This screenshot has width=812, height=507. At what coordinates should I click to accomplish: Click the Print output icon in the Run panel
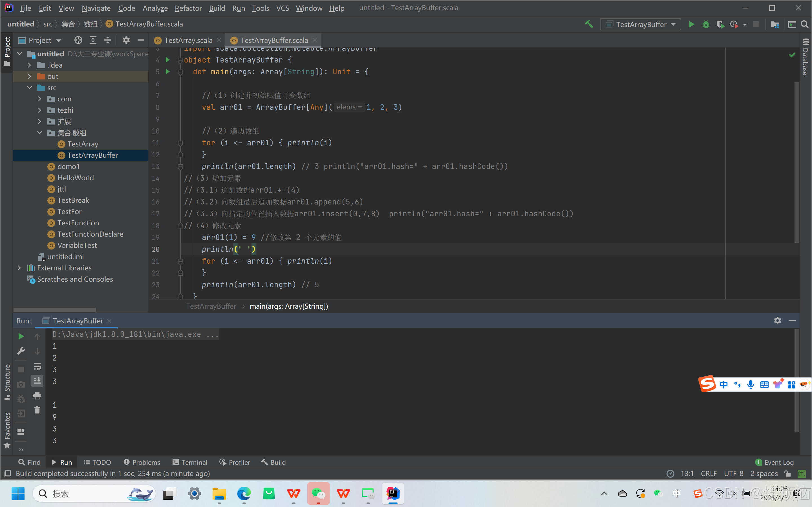click(x=37, y=396)
